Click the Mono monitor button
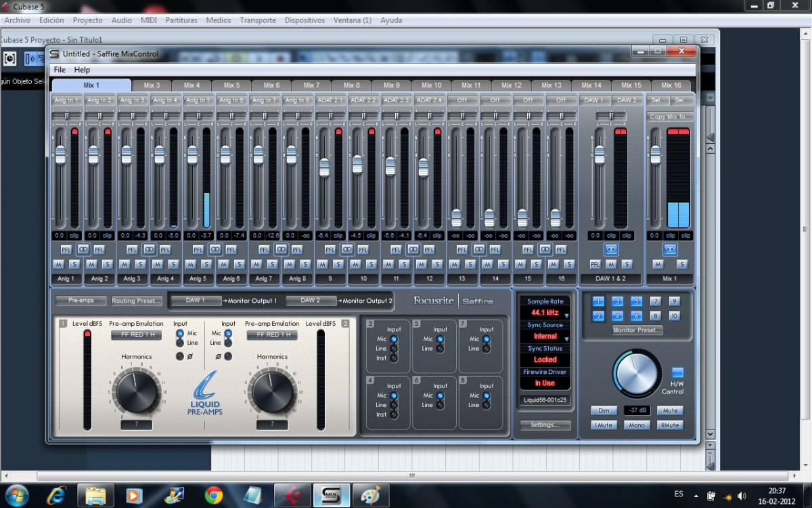This screenshot has width=812, height=508. 636,425
